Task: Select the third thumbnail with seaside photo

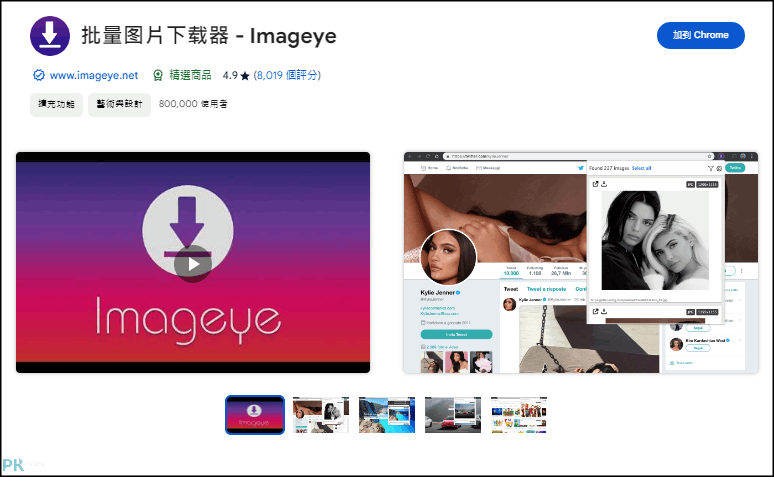Action: 387,415
